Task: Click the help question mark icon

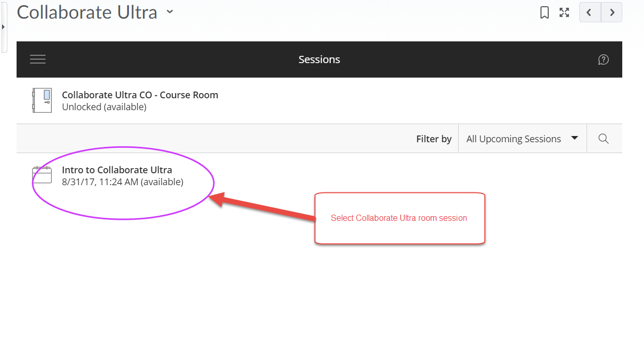Action: click(604, 59)
